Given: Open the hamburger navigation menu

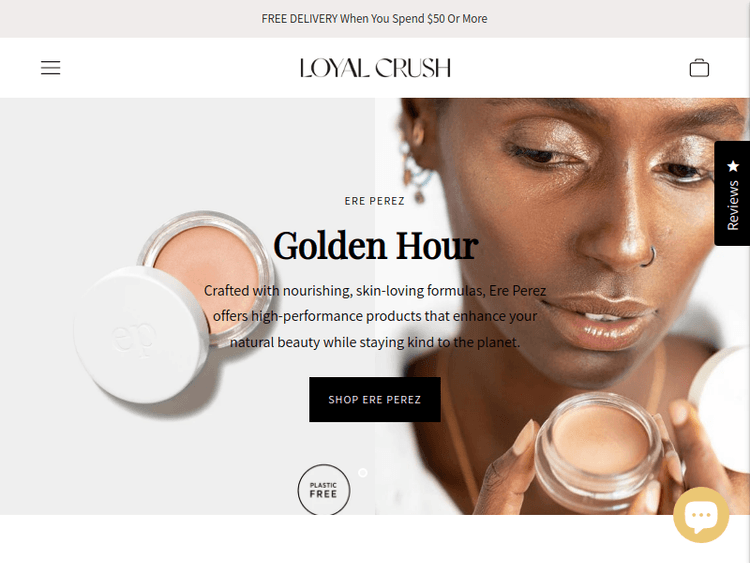Looking at the screenshot, I should (50, 67).
